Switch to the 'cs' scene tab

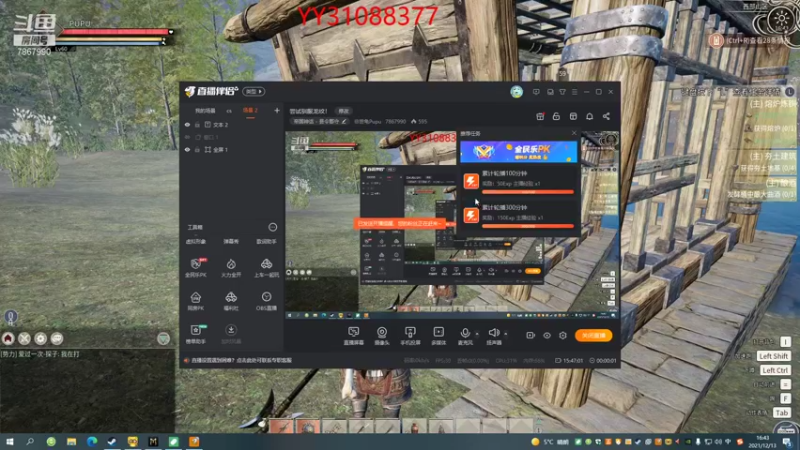[x=229, y=111]
